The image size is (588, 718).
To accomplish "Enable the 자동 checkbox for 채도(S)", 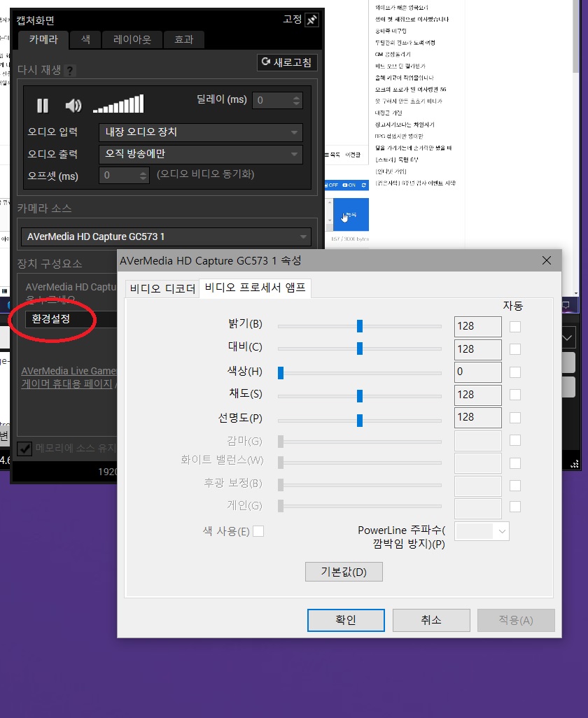I will pos(515,395).
